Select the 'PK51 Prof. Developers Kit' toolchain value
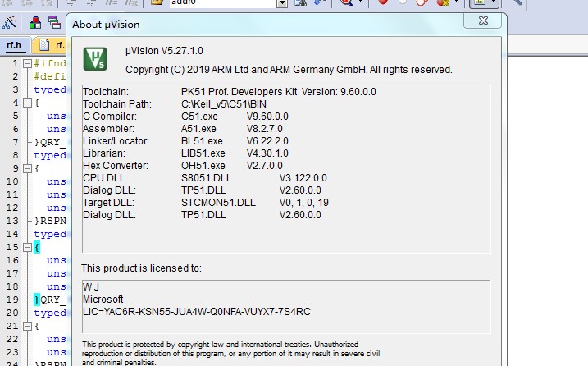588x366 pixels. [x=239, y=92]
